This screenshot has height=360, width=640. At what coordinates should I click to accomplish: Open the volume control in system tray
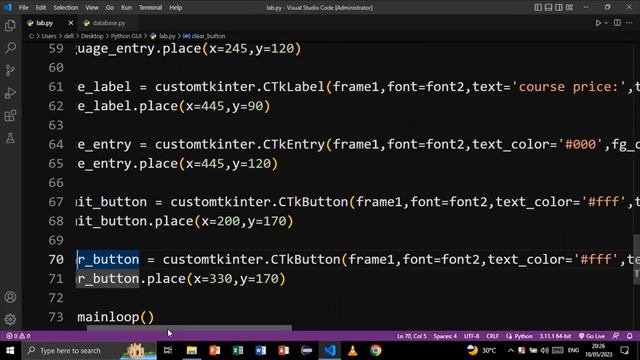(x=545, y=351)
